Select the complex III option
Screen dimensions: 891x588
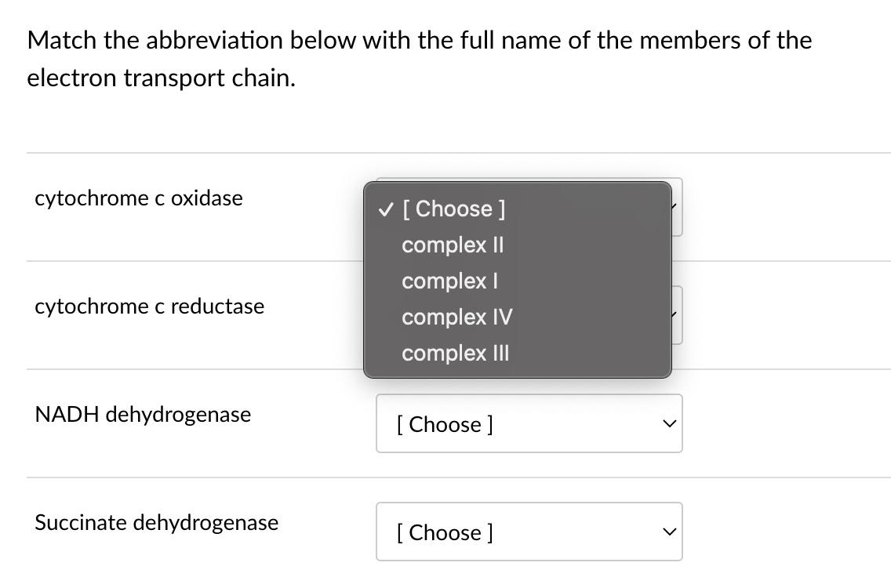[455, 353]
